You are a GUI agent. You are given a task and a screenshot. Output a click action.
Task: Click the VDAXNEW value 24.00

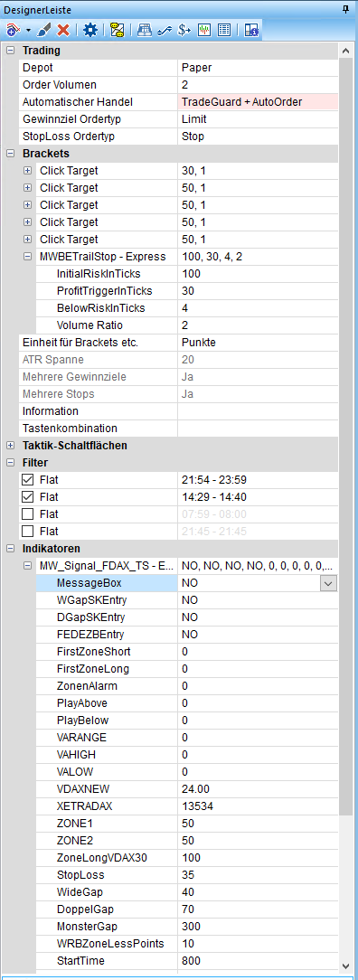coord(258,789)
